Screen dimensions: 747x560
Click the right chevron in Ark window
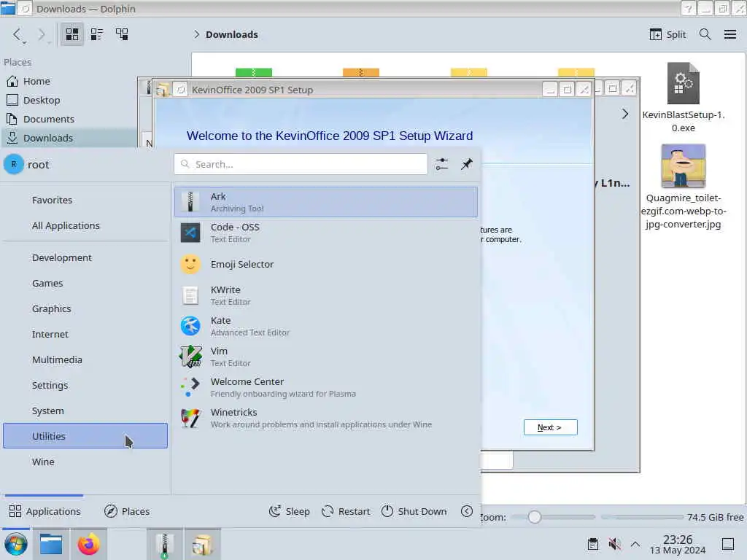(625, 114)
